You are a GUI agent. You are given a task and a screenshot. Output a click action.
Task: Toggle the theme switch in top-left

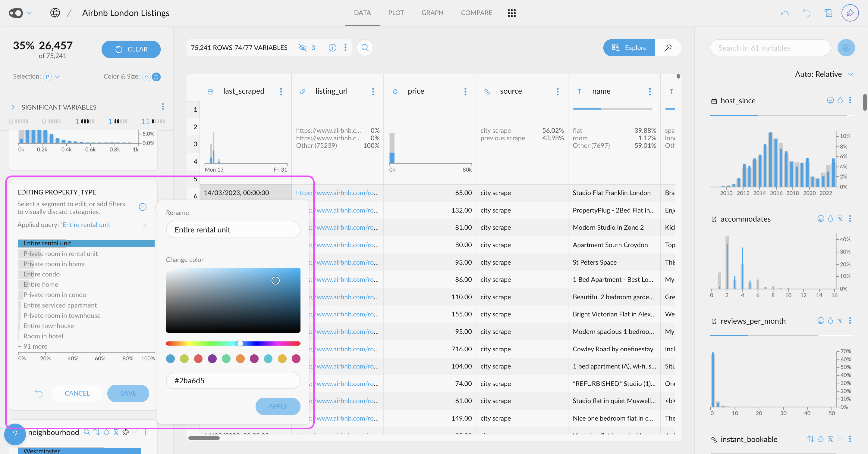tap(15, 13)
